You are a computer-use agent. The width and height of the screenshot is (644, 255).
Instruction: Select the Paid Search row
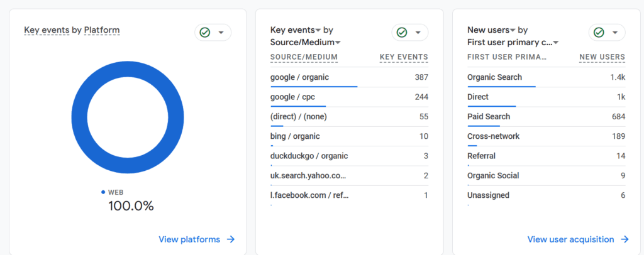pyautogui.click(x=547, y=116)
